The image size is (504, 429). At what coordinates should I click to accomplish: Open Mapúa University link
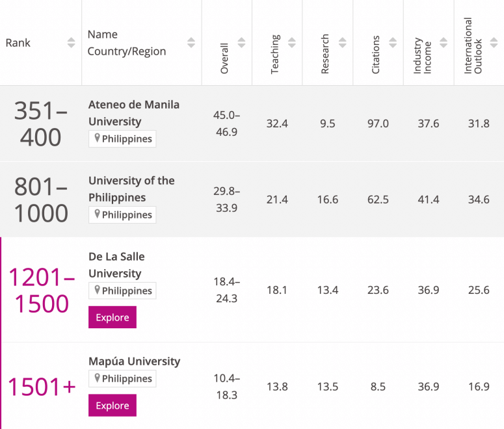pos(135,361)
